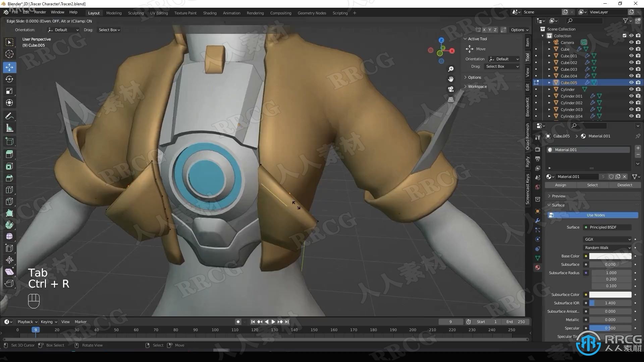This screenshot has width=644, height=362.
Task: Disable Cube.003 in renders camera icon
Action: coord(638,69)
